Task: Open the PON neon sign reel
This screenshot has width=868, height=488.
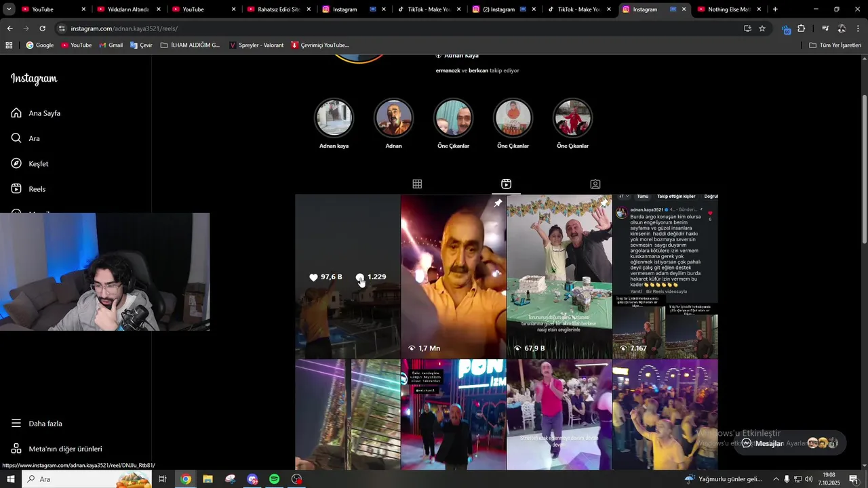Action: tap(453, 414)
